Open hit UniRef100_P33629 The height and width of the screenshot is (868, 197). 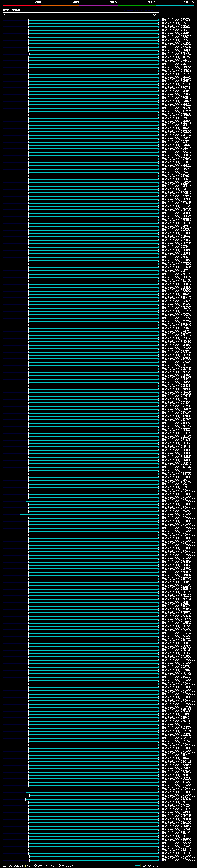[x=177, y=37]
